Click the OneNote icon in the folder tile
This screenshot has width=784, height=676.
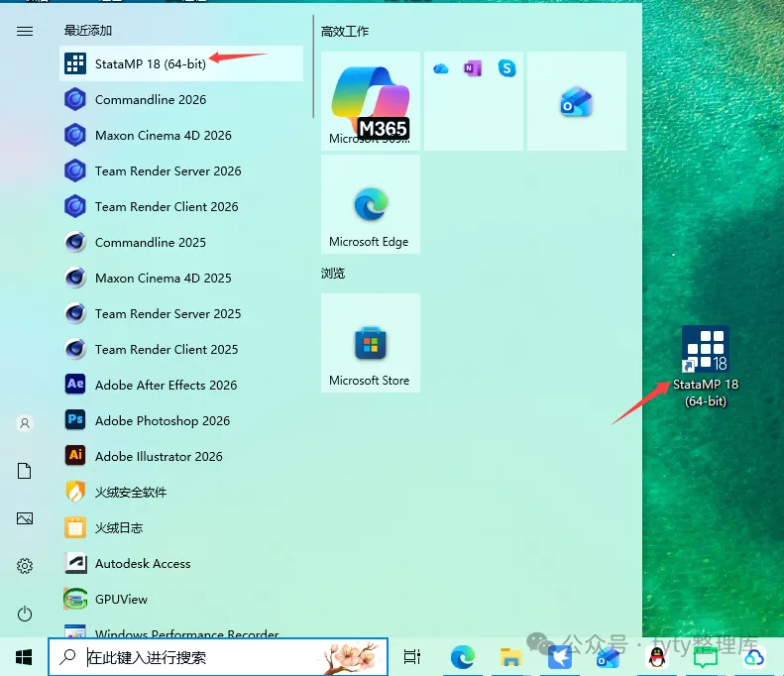pos(473,68)
